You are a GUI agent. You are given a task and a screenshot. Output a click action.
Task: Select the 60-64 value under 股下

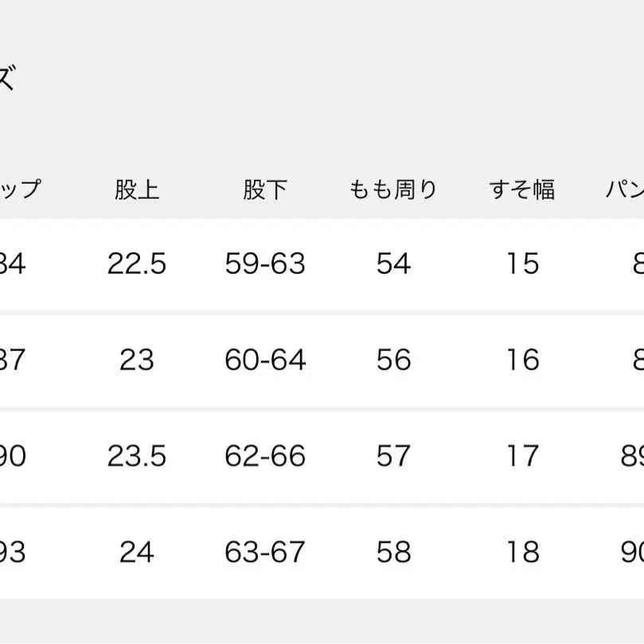tap(265, 360)
